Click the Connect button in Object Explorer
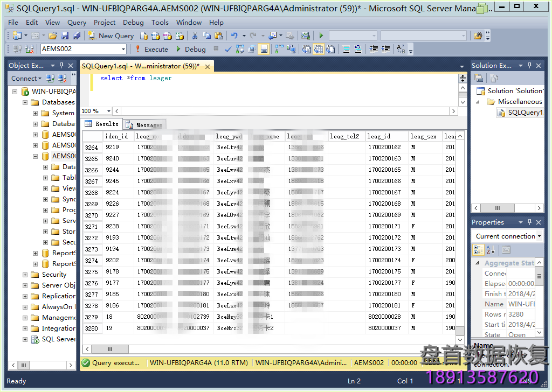Screen dimensions: 552x392 pos(25,78)
